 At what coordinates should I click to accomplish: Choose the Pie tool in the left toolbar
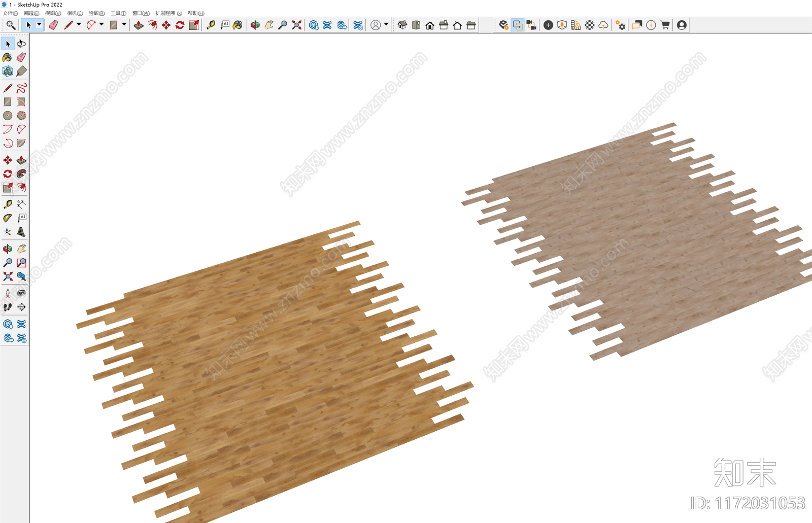click(x=21, y=143)
